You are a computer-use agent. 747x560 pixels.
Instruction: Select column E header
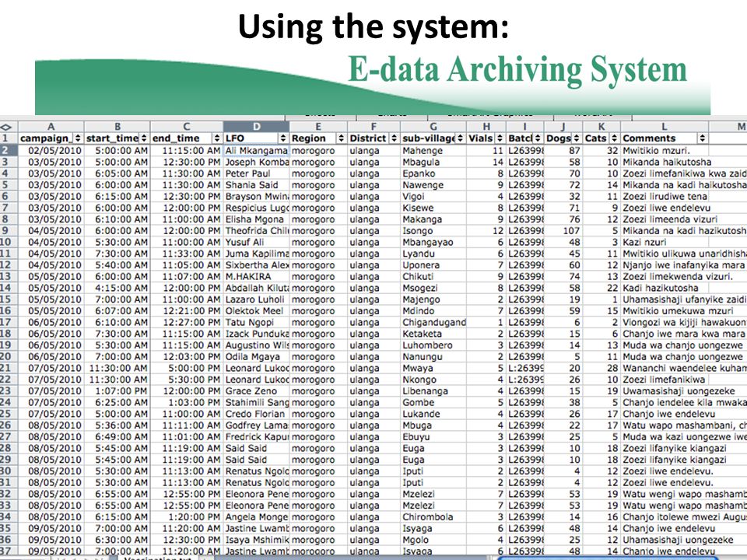coord(318,127)
